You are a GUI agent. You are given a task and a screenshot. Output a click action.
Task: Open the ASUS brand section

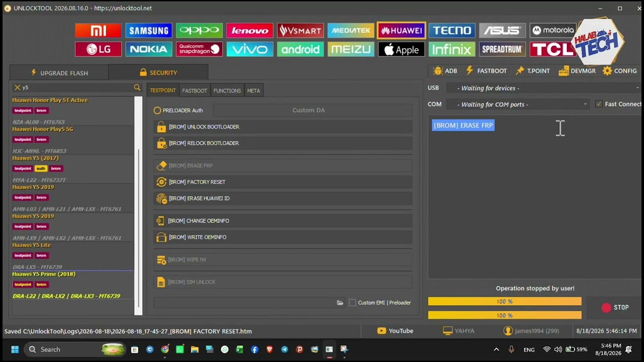503,30
